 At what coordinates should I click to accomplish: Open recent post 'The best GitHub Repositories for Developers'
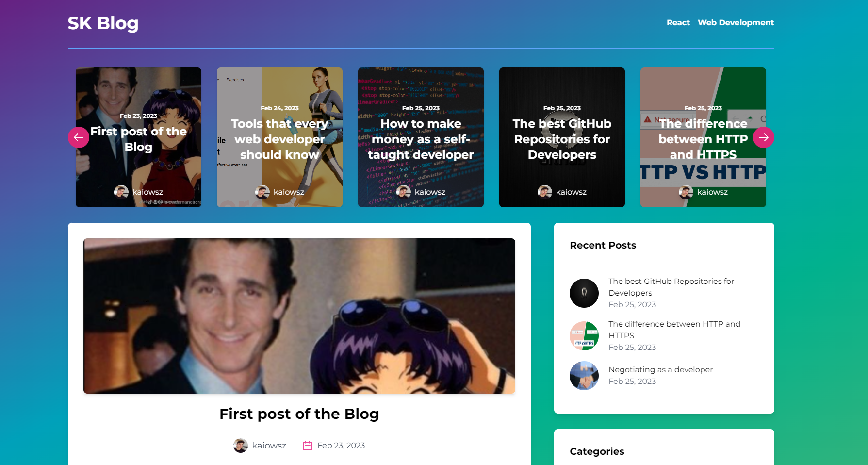671,287
